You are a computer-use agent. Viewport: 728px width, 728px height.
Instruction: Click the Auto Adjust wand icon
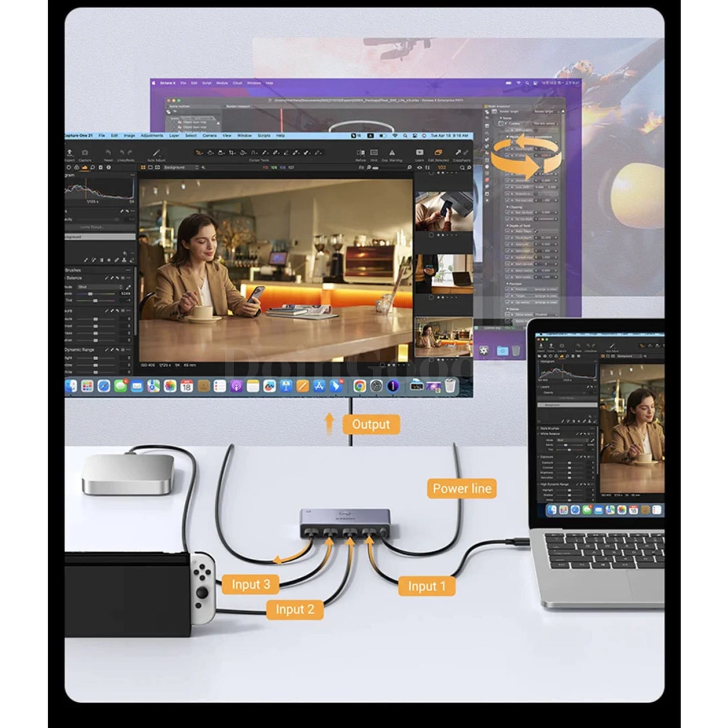point(156,153)
